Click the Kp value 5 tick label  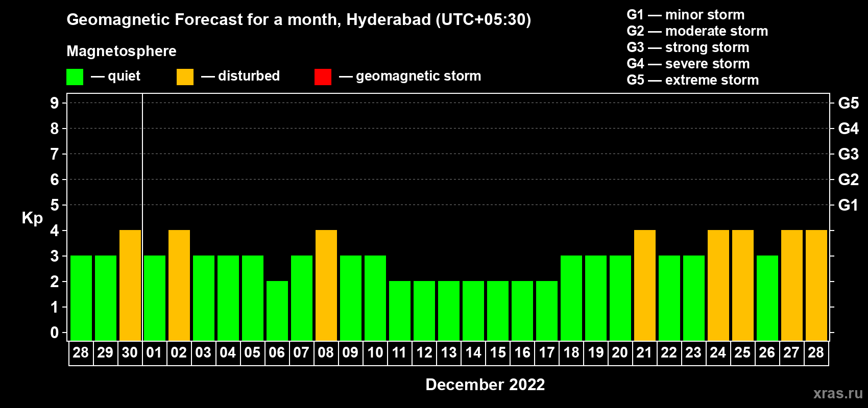[x=55, y=205]
